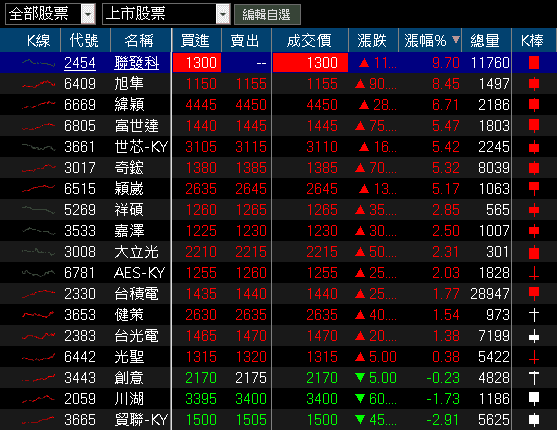This screenshot has height=430, width=557.
Task: View the K線 mini chart for 3661 世芯-KY
Action: coord(38,147)
